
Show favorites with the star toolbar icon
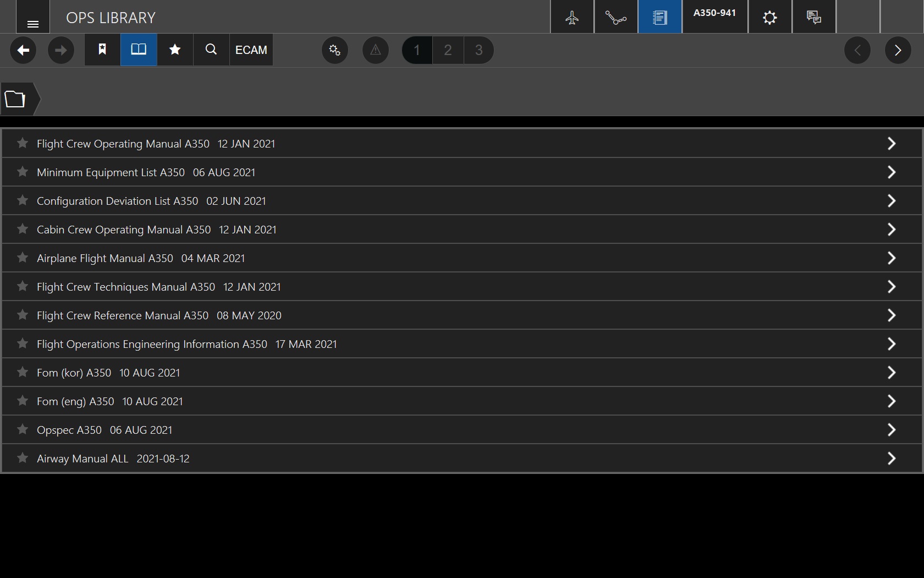point(175,50)
